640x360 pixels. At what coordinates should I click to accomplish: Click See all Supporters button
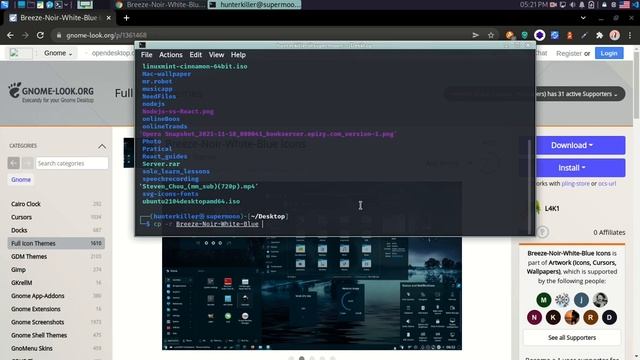572,338
